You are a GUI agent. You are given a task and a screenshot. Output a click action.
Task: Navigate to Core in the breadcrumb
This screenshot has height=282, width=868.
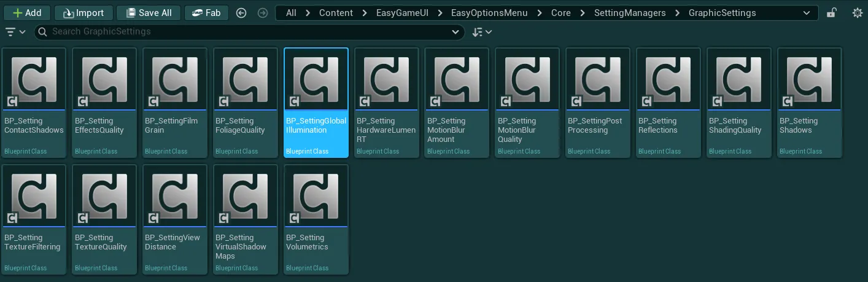tap(560, 13)
